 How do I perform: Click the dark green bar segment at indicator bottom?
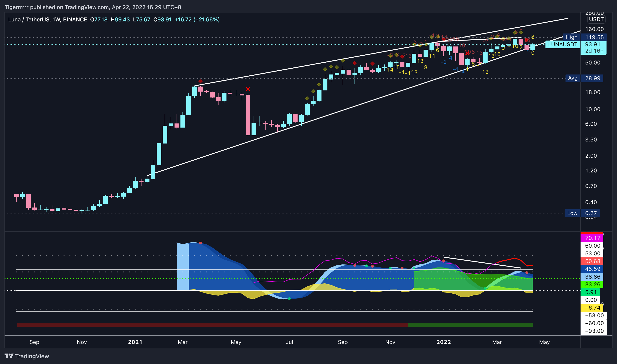pos(470,325)
